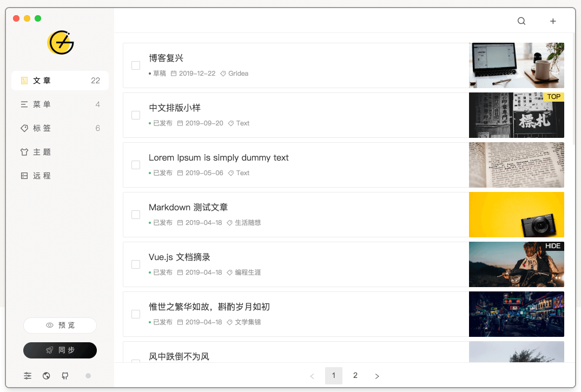581x392 pixels.
Task: Open the Gridea logo thumbnail
Action: click(60, 43)
